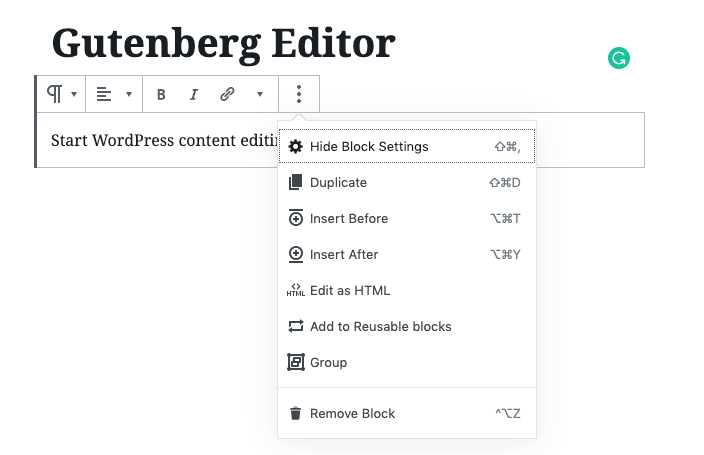Click the align text left icon

click(104, 94)
